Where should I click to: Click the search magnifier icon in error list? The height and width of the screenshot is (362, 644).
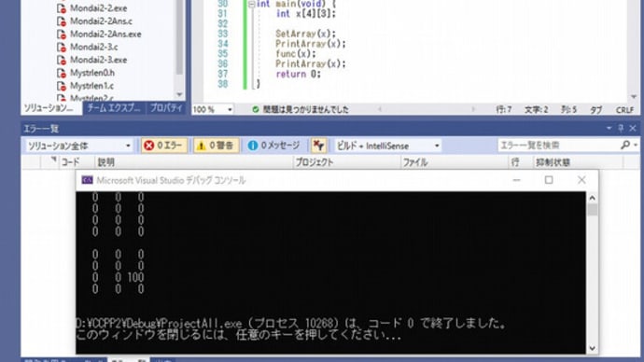(x=625, y=145)
